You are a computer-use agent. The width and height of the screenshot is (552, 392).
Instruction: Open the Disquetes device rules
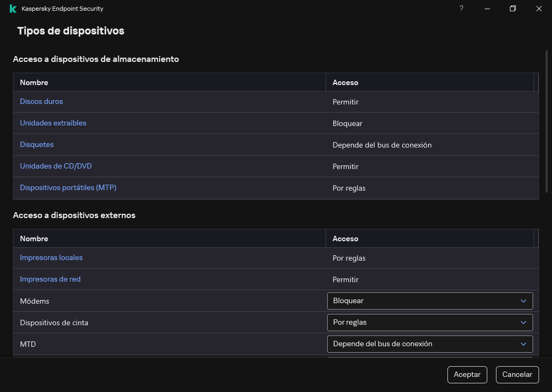point(37,144)
